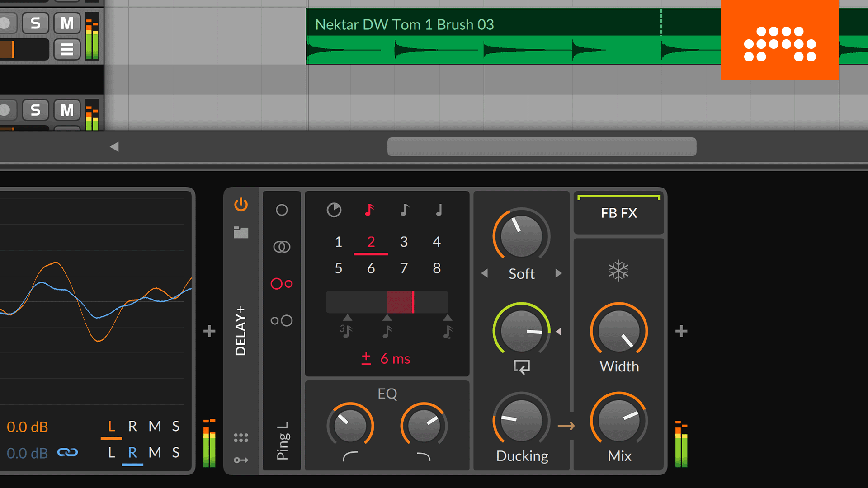Select note value 6 in delay timing grid
Screen dimensions: 868x488
[x=370, y=267]
